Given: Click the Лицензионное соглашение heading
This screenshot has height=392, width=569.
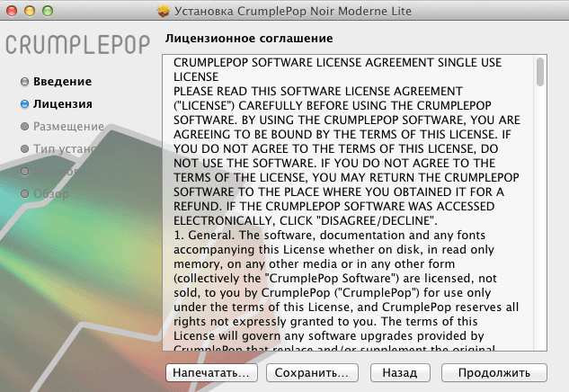Looking at the screenshot, I should click(x=249, y=39).
